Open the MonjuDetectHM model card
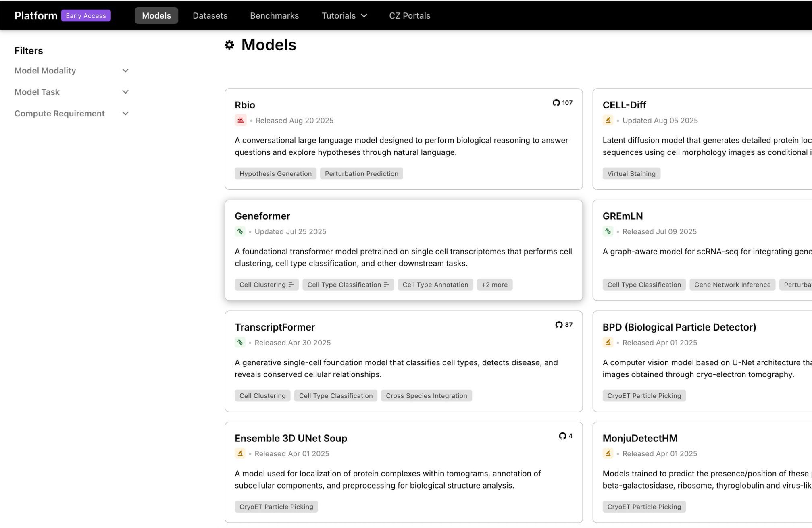This screenshot has width=812, height=528. coord(639,438)
